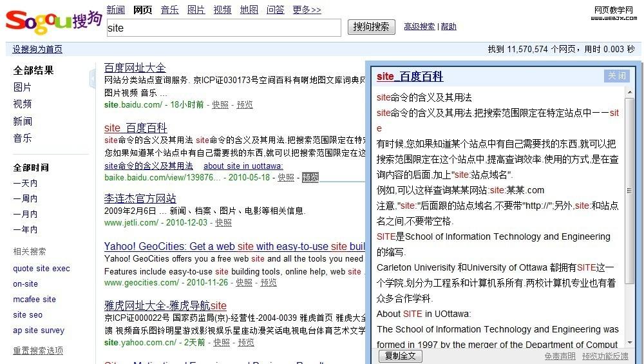This screenshot has height=364, width=644.
Task: Open the 新闻 search tab
Action: tap(115, 10)
